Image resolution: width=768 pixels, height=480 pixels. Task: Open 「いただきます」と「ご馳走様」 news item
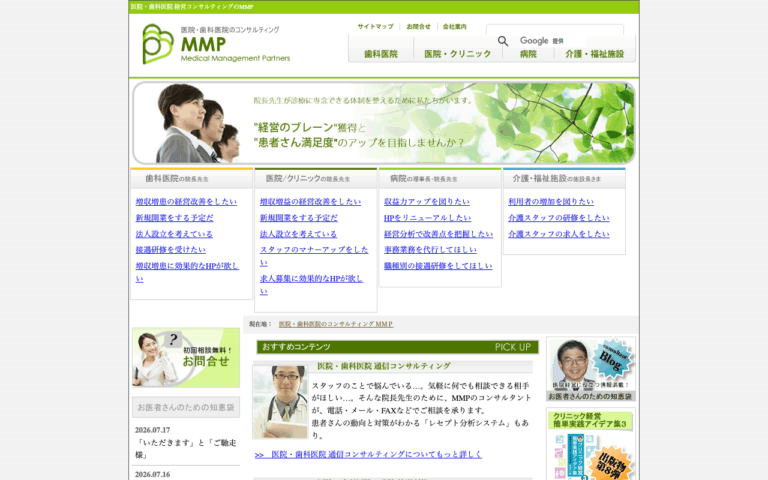[186, 449]
